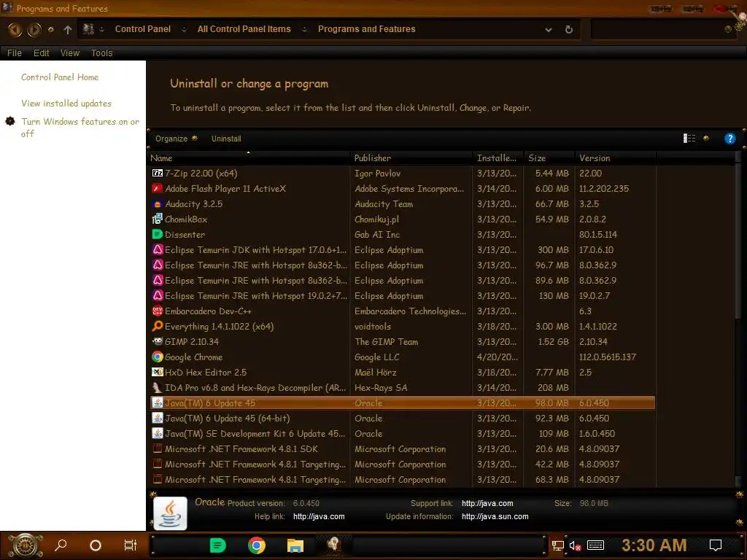Open the Tools menu
The width and height of the screenshot is (747, 560).
[102, 52]
